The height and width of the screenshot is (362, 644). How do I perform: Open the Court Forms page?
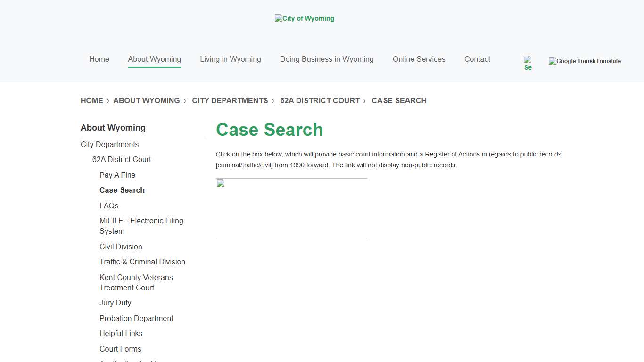pyautogui.click(x=120, y=349)
